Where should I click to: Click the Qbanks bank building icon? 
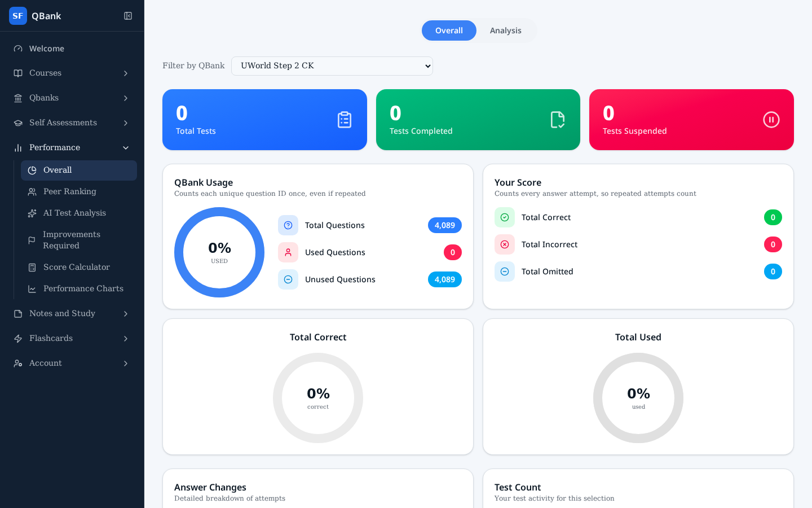[x=18, y=98]
